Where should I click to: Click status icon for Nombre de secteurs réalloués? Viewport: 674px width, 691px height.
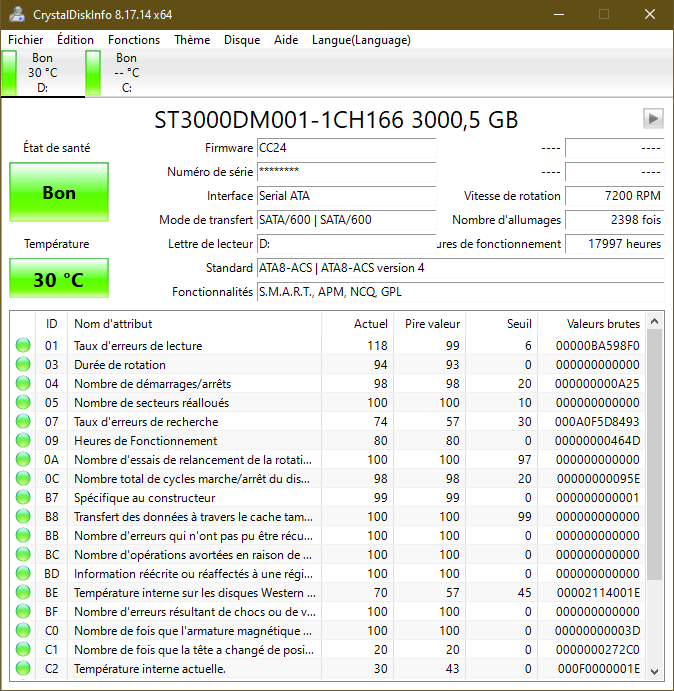(22, 403)
